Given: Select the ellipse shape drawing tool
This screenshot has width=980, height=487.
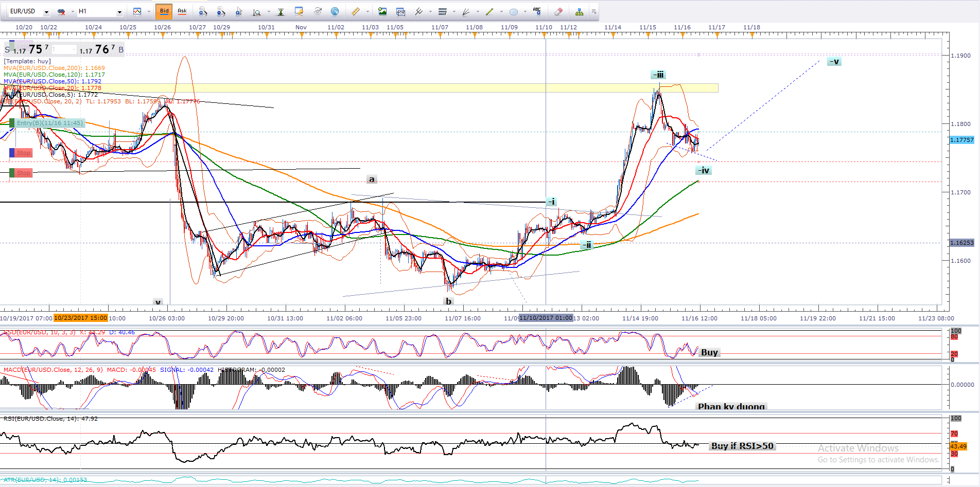Looking at the screenshot, I should [x=513, y=11].
